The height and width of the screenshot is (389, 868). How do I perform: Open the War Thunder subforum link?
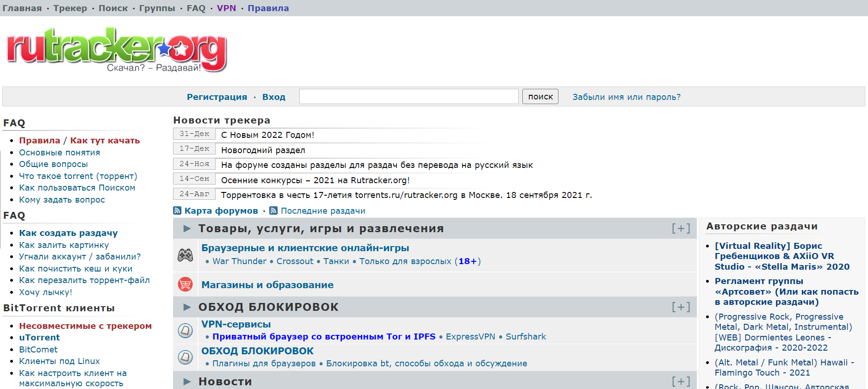click(x=240, y=261)
